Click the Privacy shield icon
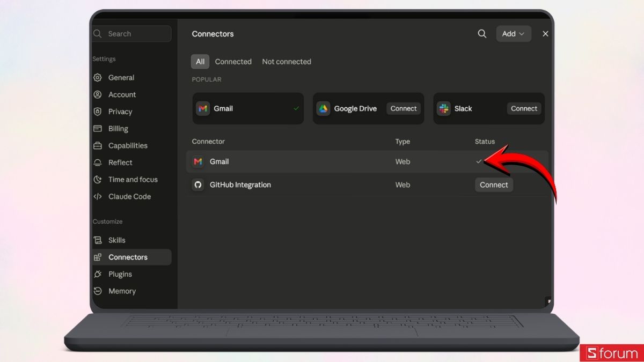 pos(98,112)
